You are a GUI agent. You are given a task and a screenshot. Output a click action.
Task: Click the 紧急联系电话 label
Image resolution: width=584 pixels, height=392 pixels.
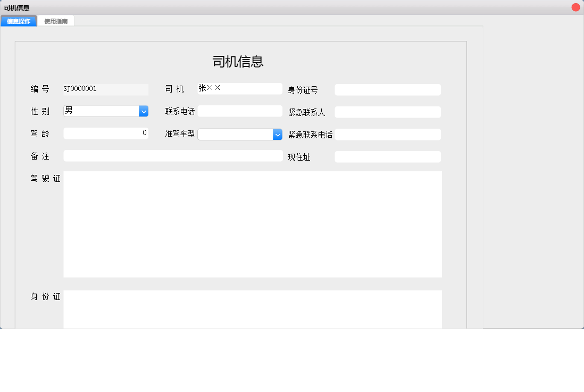coord(310,135)
